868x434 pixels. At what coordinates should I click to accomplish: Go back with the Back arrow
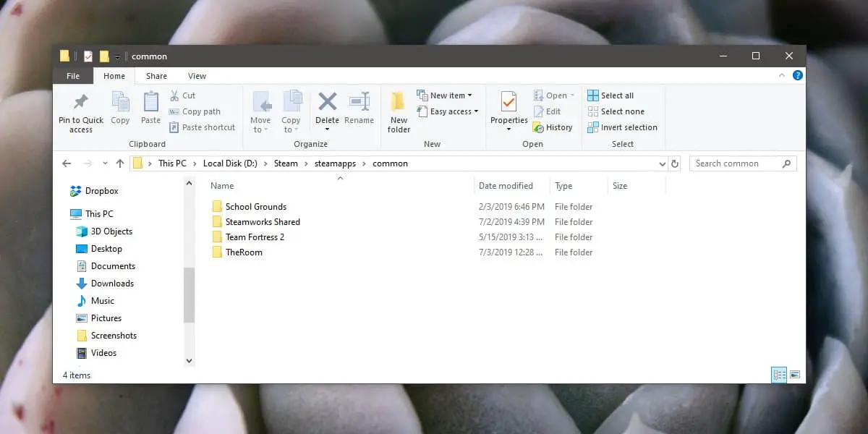(x=67, y=163)
